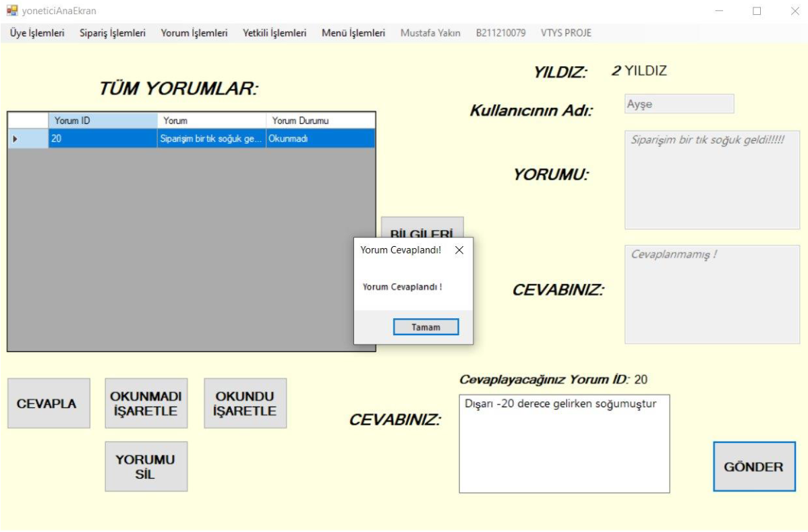Click the Yorum Durumu column header
The image size is (808, 532).
[320, 121]
